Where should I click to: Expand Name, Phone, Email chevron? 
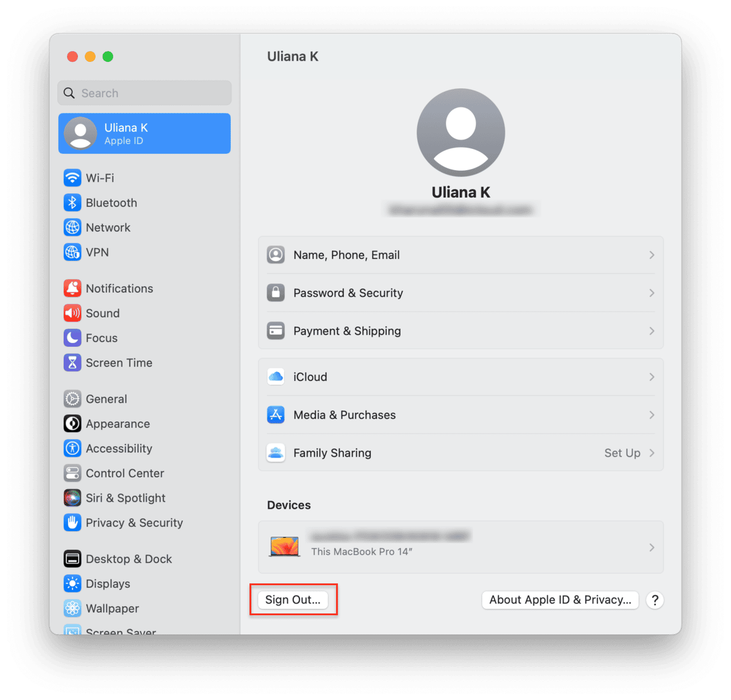(652, 255)
